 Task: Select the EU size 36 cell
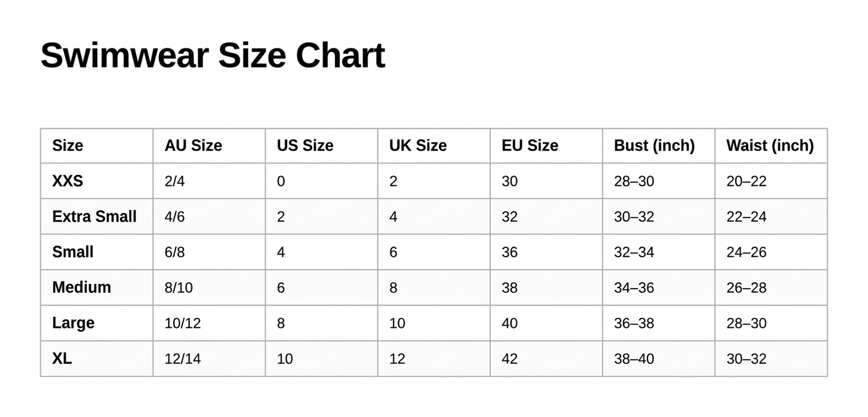[x=509, y=253]
